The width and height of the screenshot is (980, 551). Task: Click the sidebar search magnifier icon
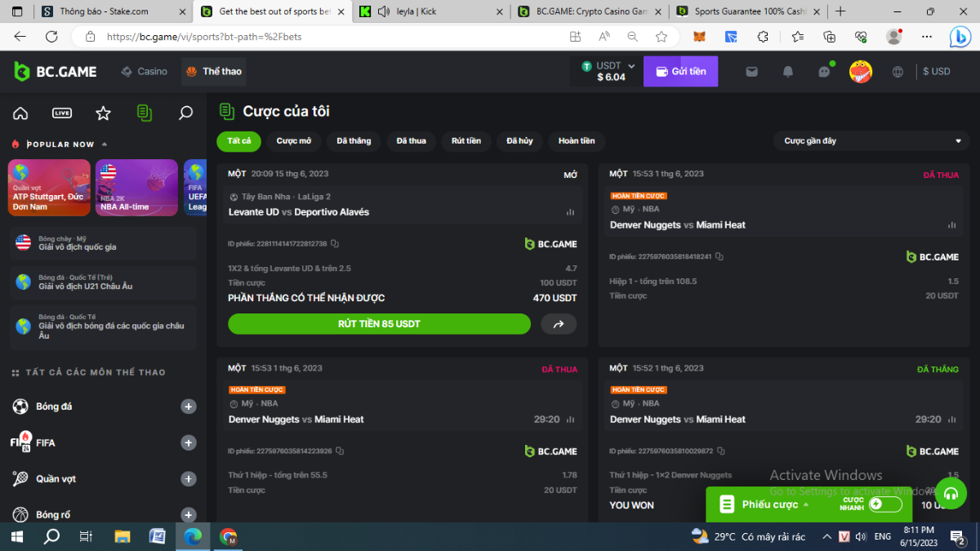[x=185, y=113]
